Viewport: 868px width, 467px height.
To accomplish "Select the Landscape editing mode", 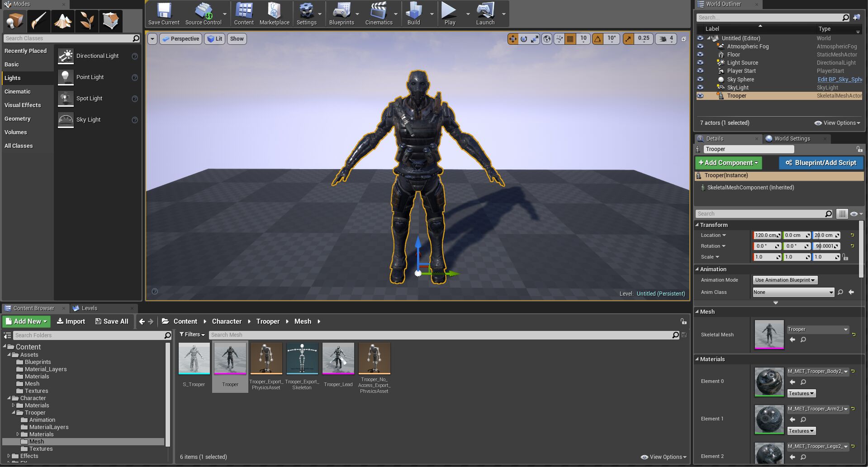I will click(x=62, y=21).
